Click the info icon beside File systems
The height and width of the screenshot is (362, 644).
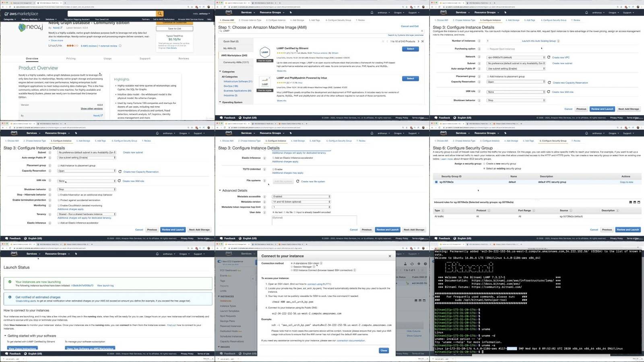[264, 180]
